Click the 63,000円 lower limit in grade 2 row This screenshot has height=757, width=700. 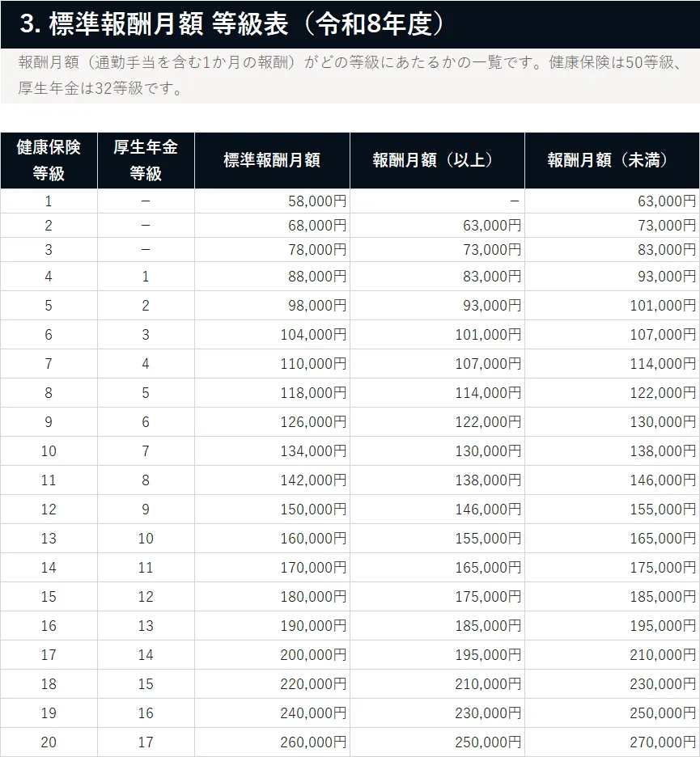(x=437, y=226)
